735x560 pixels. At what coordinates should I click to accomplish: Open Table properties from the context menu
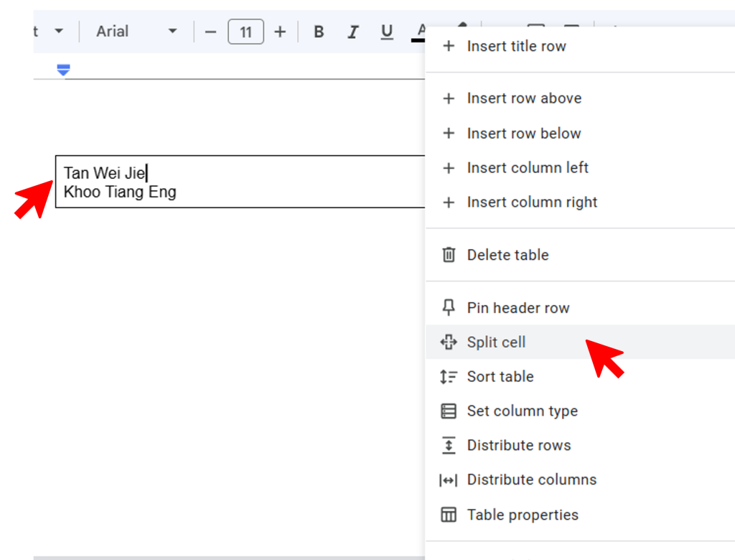523,515
